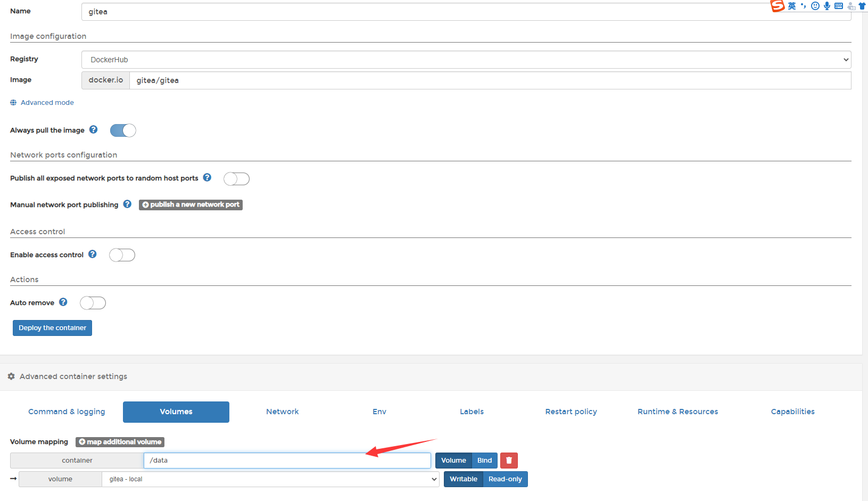Click the Actions section heading

click(24, 280)
